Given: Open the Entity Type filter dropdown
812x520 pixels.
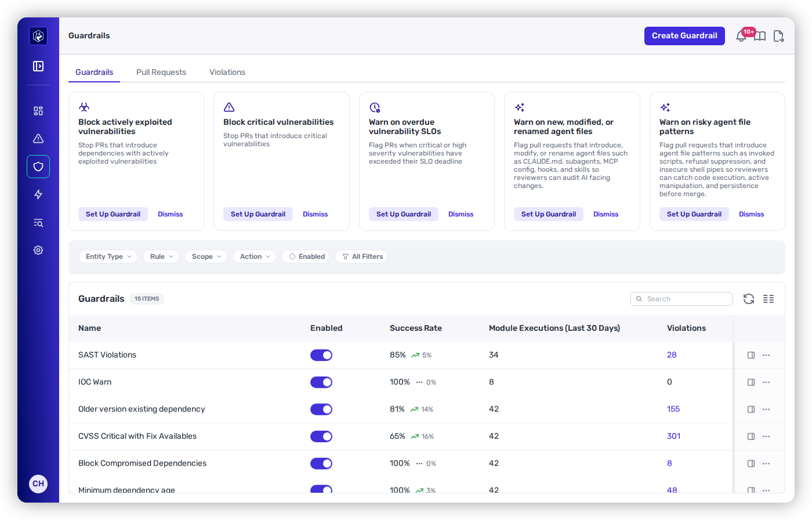Looking at the screenshot, I should click(x=108, y=257).
